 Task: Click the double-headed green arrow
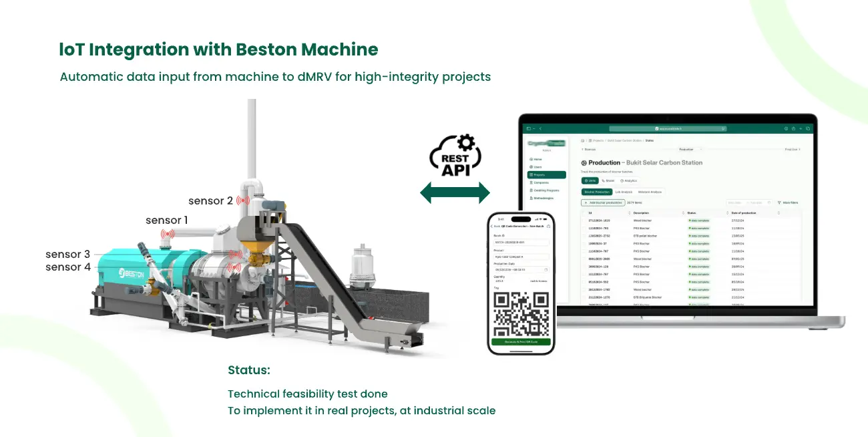tap(455, 194)
